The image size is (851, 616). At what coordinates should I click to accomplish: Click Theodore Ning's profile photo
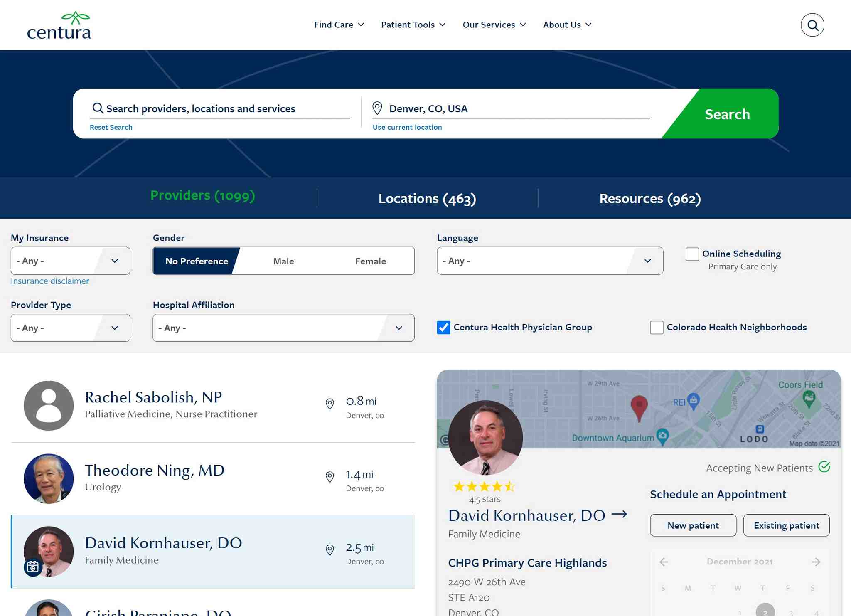(49, 478)
